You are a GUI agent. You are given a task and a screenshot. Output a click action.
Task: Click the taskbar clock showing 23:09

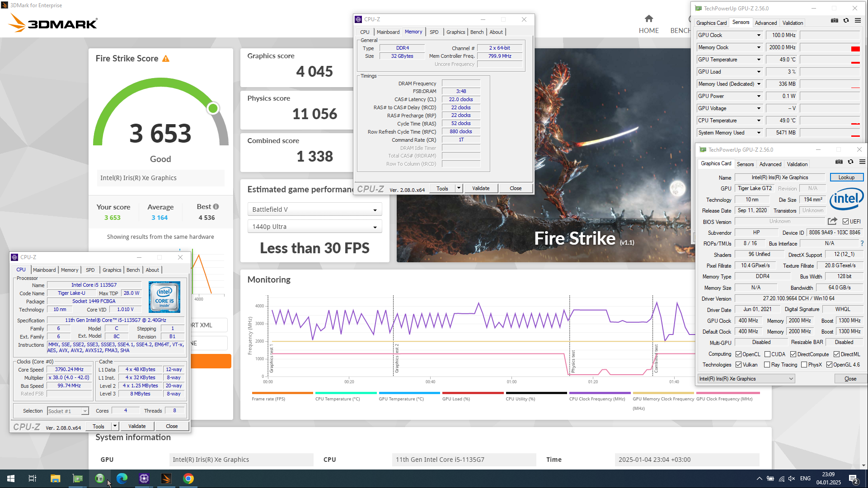tap(828, 479)
